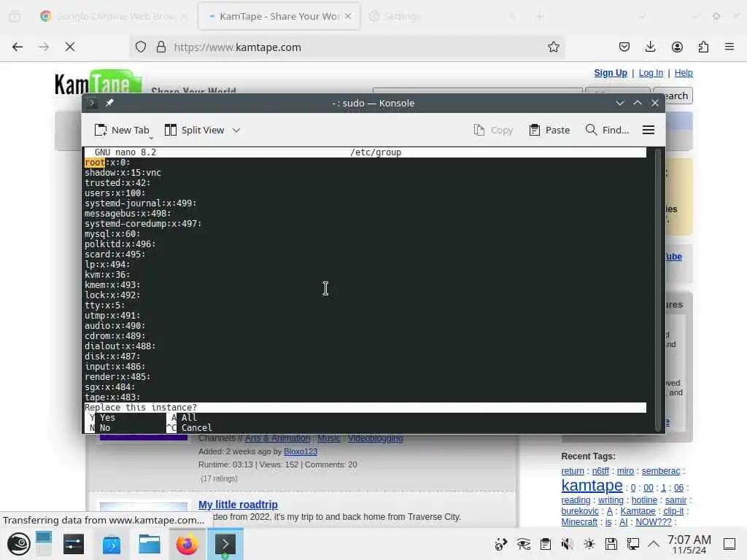Expand hidden system tray icons
Viewport: 747px width, 560px height.
pos(654,544)
